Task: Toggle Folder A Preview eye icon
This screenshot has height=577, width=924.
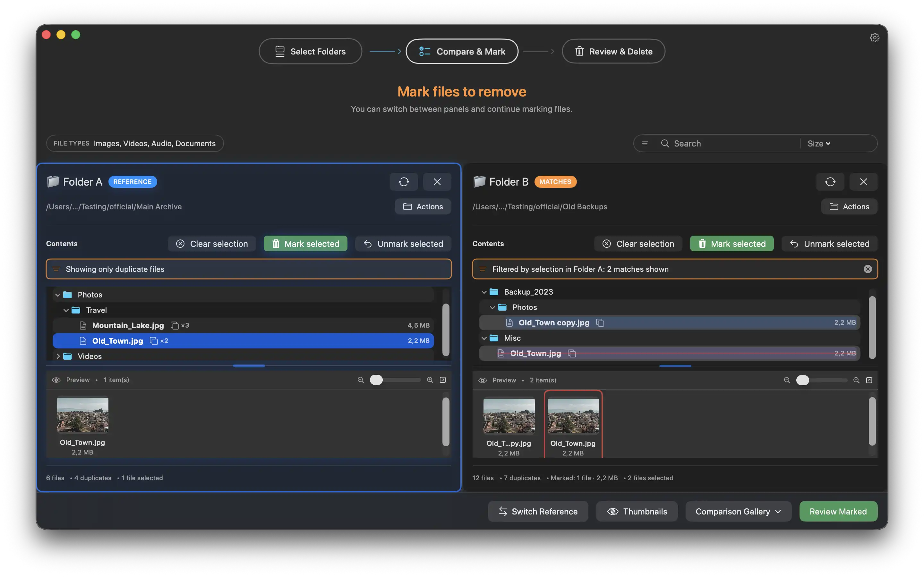Action: click(x=56, y=380)
